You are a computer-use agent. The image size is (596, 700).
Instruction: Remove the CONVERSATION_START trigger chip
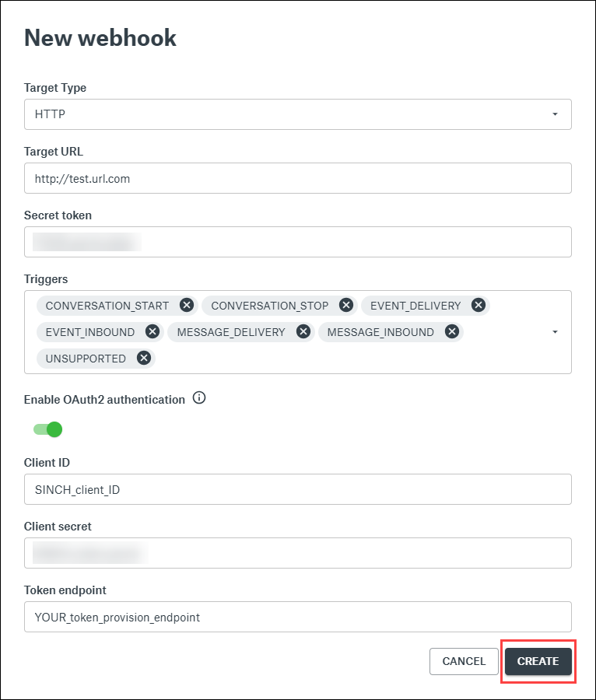187,306
